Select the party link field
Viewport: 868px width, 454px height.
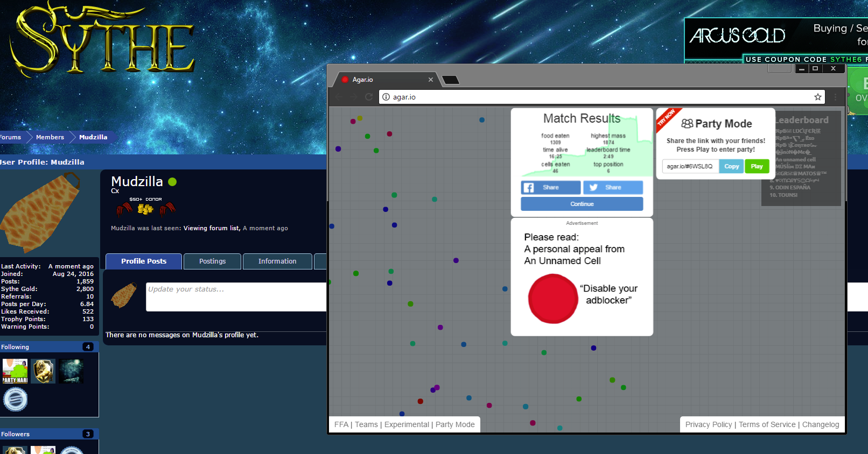pos(690,166)
